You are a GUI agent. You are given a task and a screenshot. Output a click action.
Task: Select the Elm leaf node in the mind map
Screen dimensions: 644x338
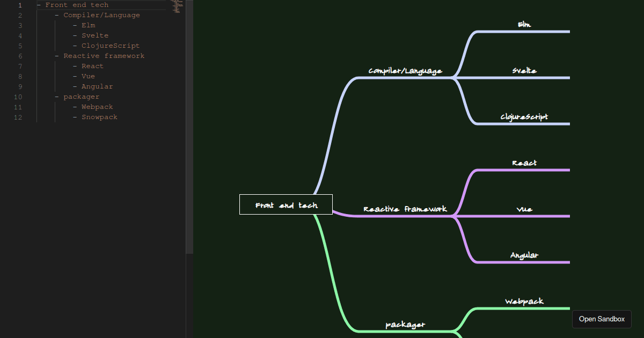524,25
